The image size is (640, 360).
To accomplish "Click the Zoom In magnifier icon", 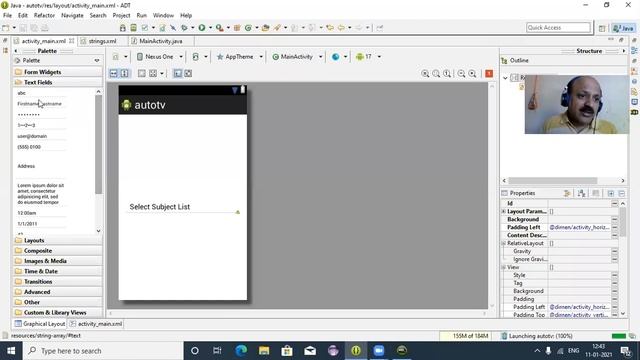I will 472,73.
